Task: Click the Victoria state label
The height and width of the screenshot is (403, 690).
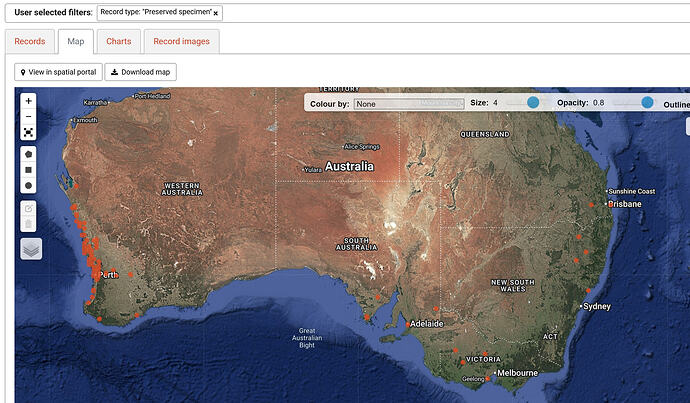Action: (483, 359)
